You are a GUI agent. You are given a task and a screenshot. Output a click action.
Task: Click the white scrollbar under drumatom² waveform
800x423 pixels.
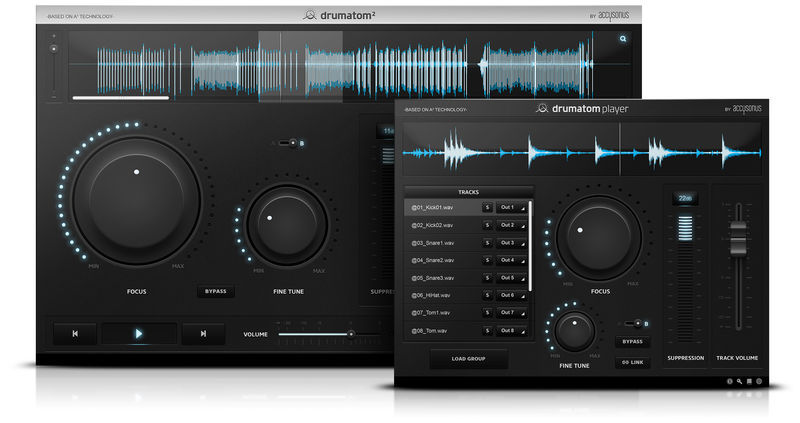click(121, 97)
